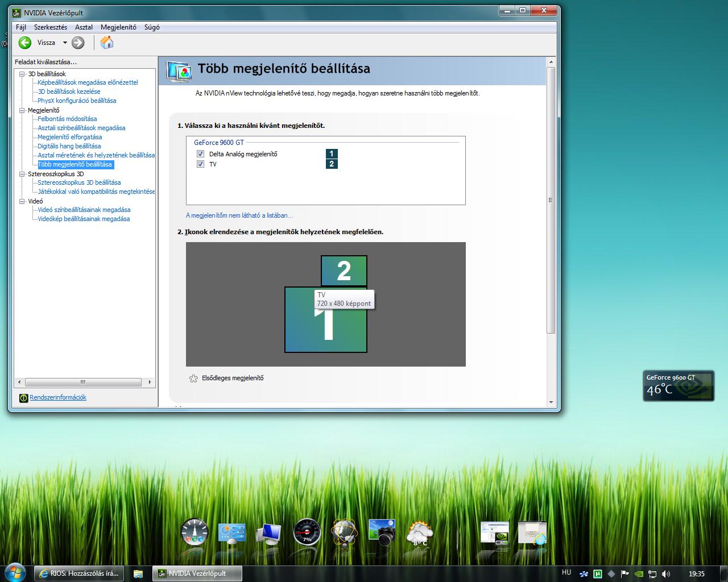Image resolution: width=728 pixels, height=582 pixels.
Task: Select Sztereoszkopikus 3D beállítása
Action: point(79,182)
